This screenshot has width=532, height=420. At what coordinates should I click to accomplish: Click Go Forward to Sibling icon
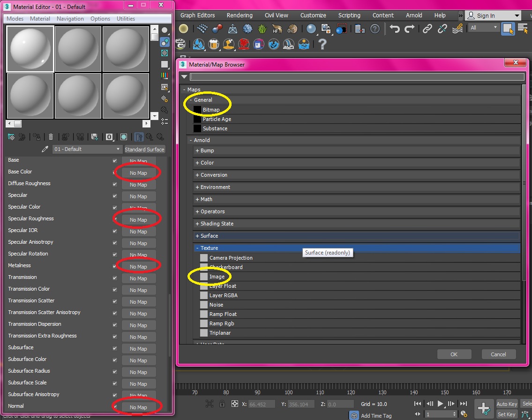[x=160, y=137]
